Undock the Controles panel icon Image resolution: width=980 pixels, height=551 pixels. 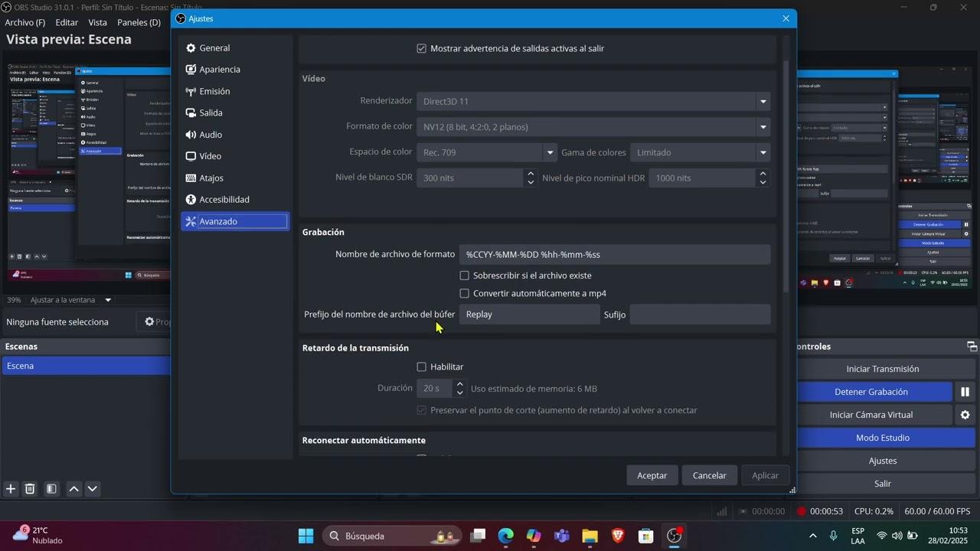(x=972, y=347)
